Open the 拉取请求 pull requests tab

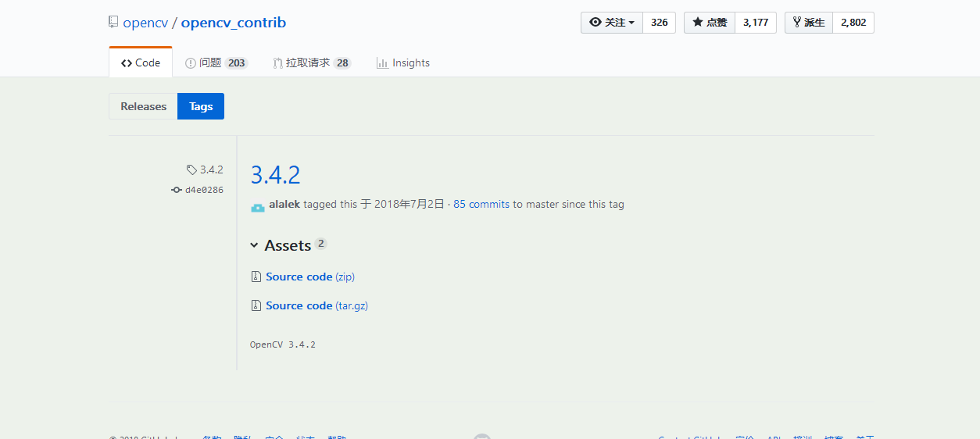point(312,63)
